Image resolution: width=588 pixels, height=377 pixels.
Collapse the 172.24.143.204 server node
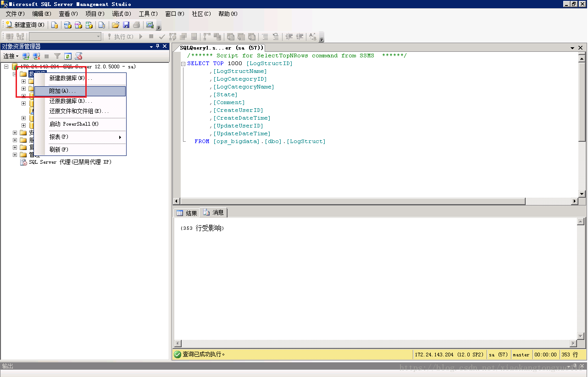6,67
